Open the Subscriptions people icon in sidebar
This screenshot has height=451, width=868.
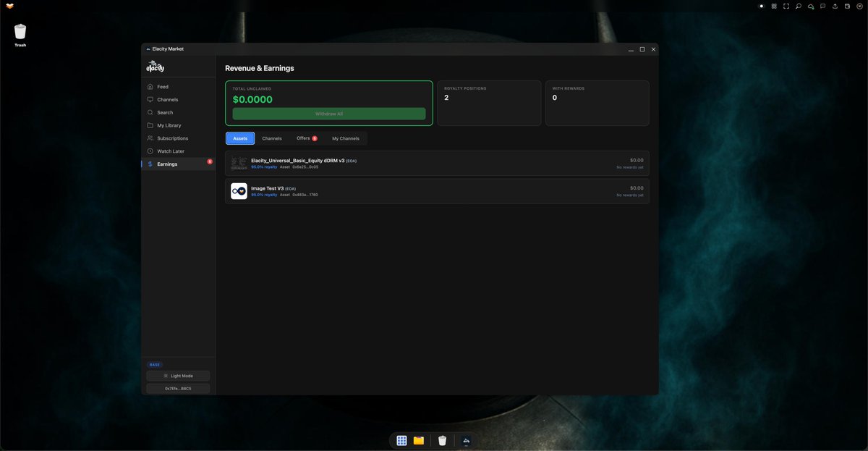(150, 138)
